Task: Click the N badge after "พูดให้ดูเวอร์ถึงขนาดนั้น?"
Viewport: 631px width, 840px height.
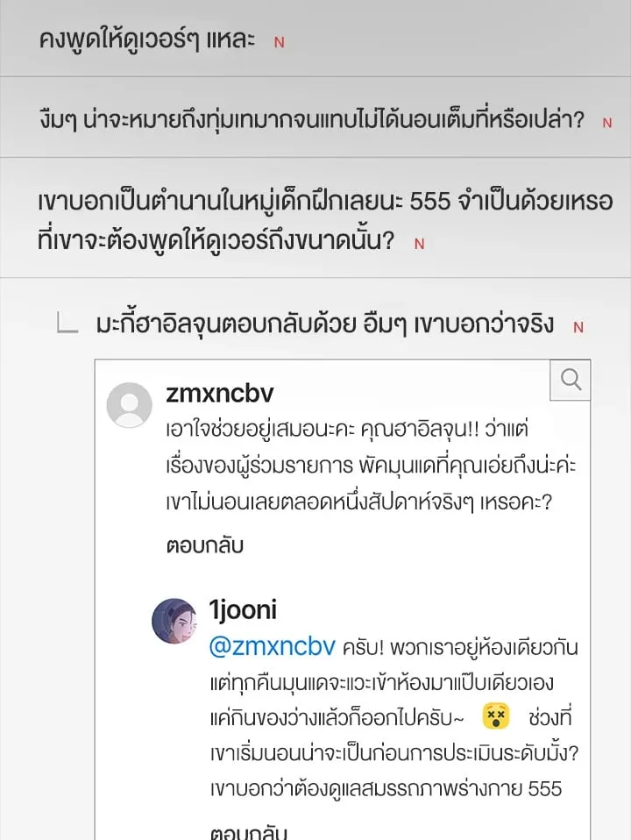Action: 419,244
